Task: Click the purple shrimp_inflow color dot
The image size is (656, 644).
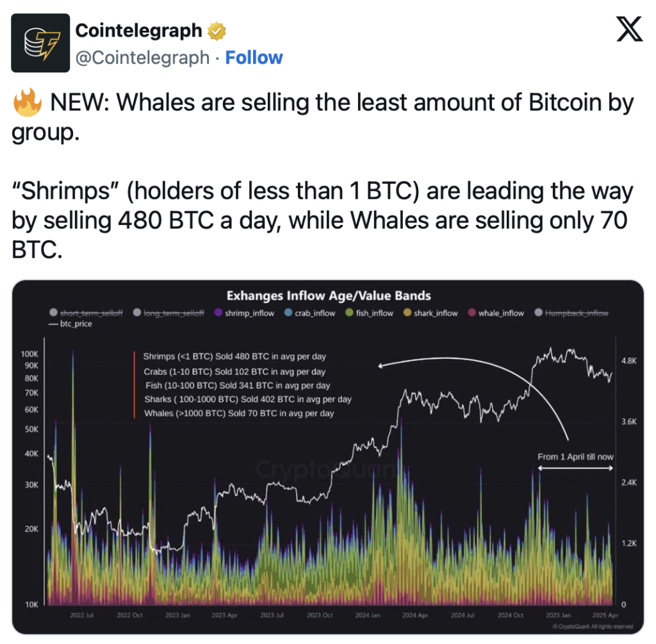Action: (x=218, y=313)
